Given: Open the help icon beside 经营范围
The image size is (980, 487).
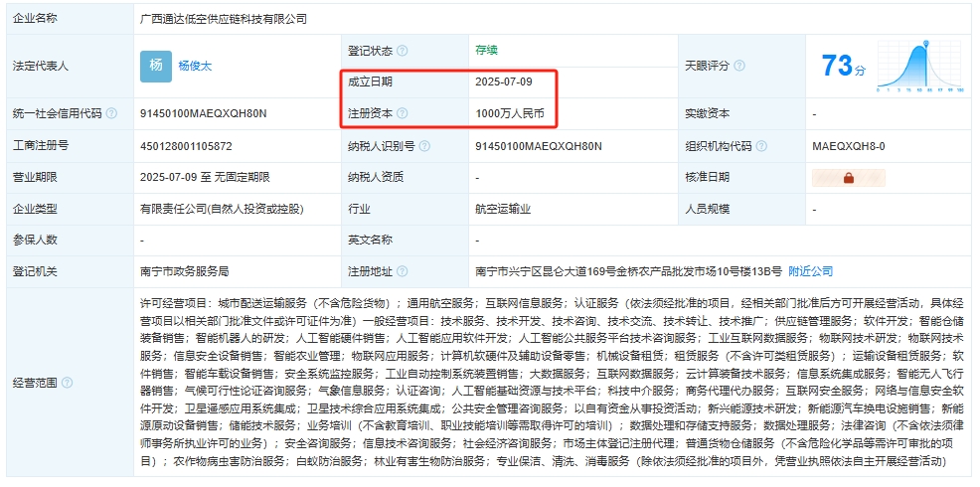Looking at the screenshot, I should pyautogui.click(x=67, y=383).
